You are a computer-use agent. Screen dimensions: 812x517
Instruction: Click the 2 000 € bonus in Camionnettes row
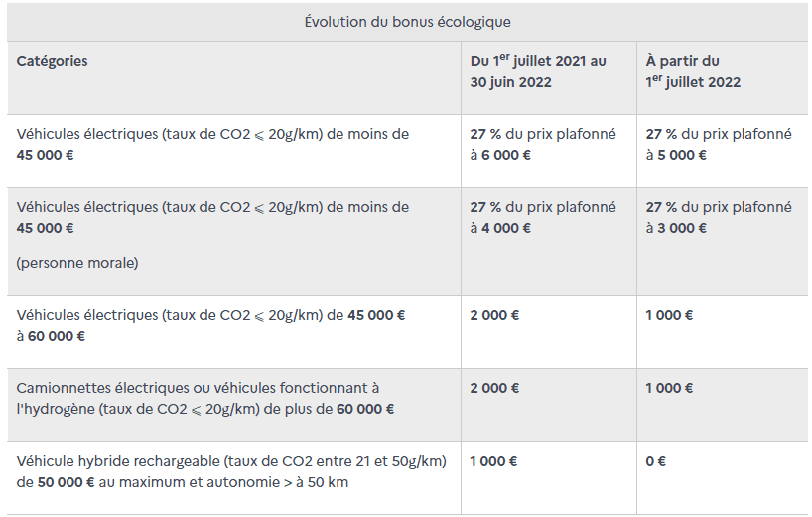tap(495, 388)
